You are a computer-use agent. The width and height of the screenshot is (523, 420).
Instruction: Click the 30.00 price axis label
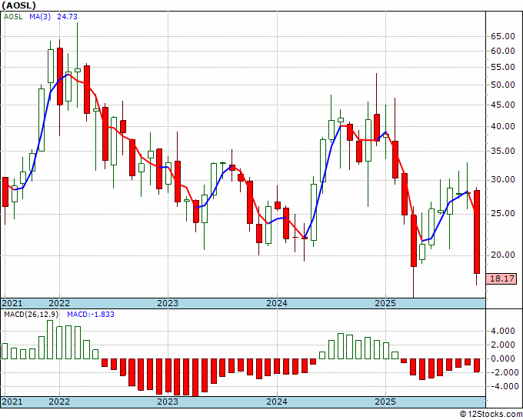(x=503, y=180)
